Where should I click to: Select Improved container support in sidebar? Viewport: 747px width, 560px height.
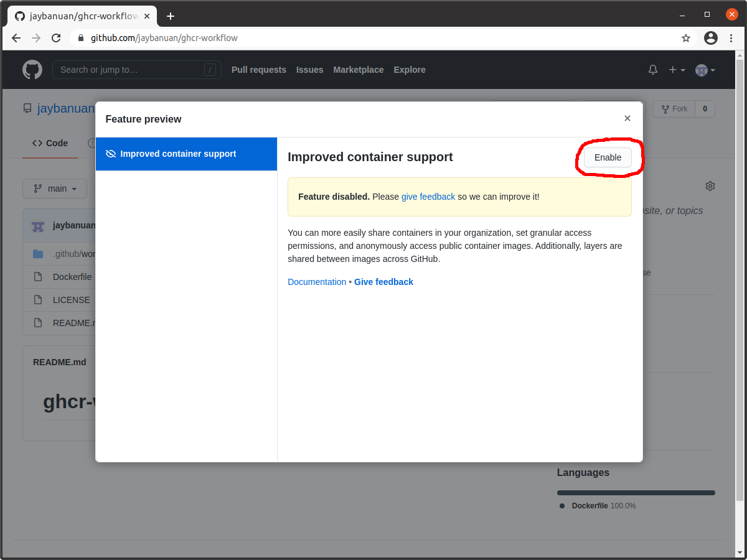(186, 154)
